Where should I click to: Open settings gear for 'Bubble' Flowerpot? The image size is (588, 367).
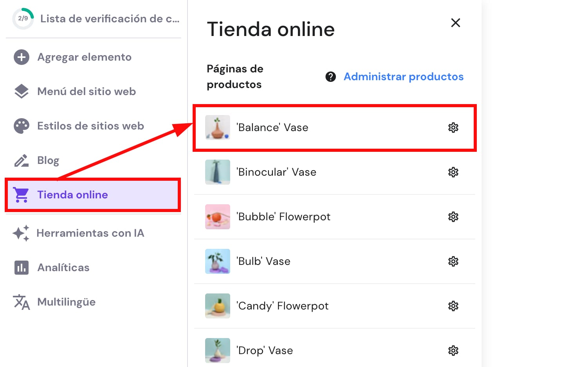pos(453,216)
